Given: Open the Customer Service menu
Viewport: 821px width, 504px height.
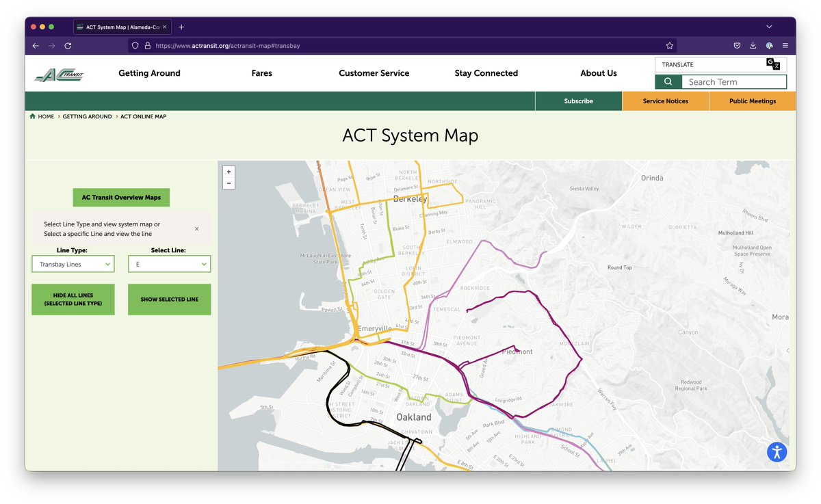Looking at the screenshot, I should (x=374, y=73).
